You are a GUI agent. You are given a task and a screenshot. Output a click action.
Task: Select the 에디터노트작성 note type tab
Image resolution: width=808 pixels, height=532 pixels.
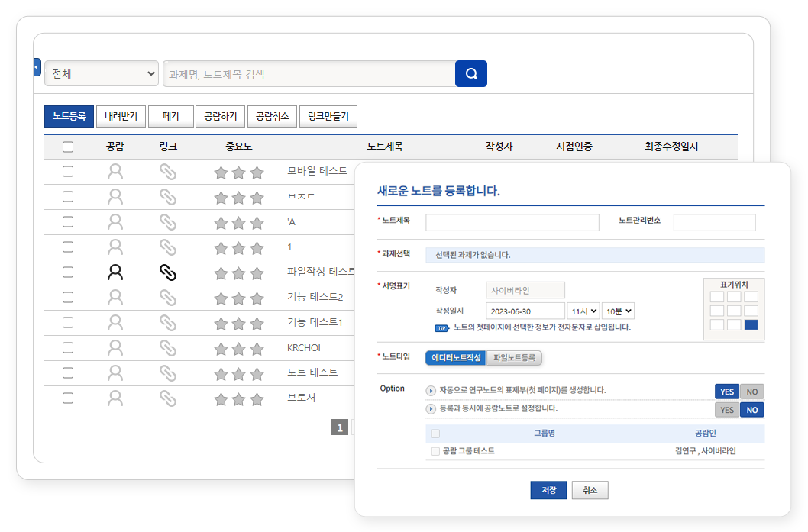455,357
